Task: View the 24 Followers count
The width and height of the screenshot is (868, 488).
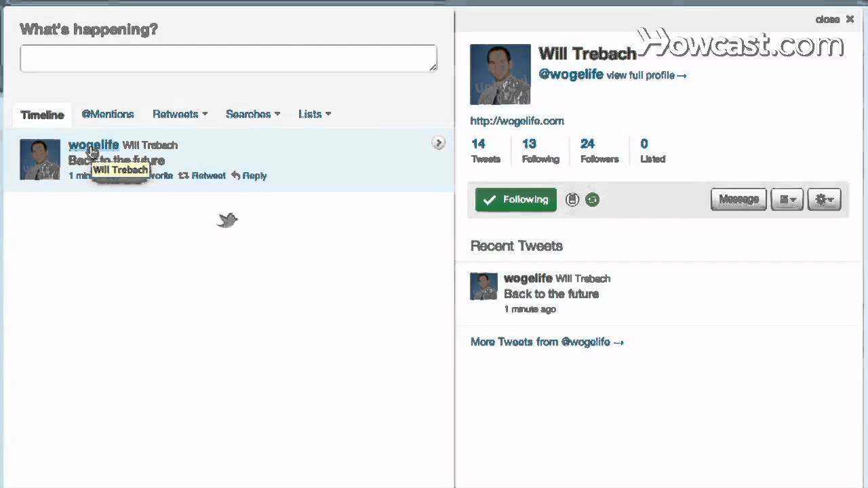Action: pos(599,150)
